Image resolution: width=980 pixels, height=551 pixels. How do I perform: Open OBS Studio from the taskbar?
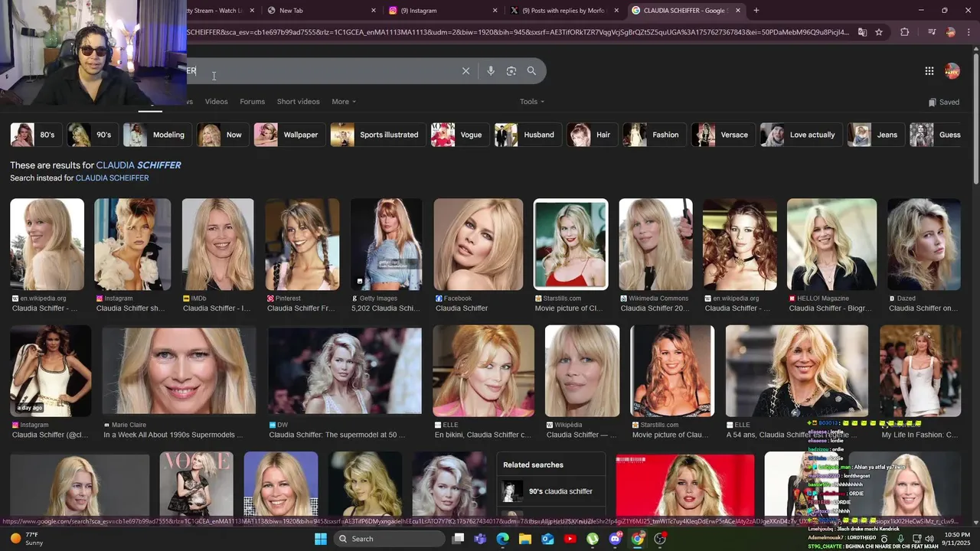tap(660, 539)
